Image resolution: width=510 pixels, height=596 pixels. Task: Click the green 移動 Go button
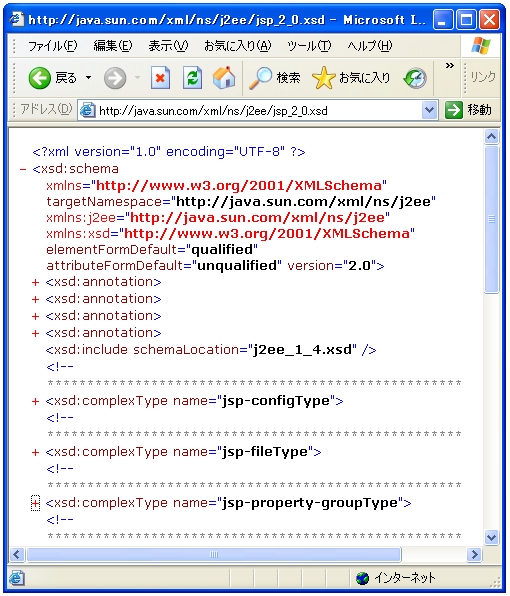point(468,111)
